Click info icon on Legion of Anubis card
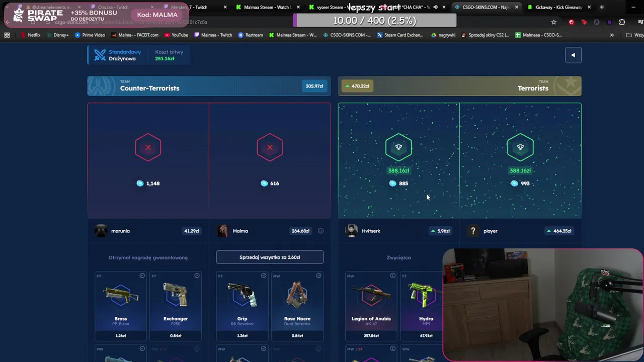 click(x=392, y=276)
